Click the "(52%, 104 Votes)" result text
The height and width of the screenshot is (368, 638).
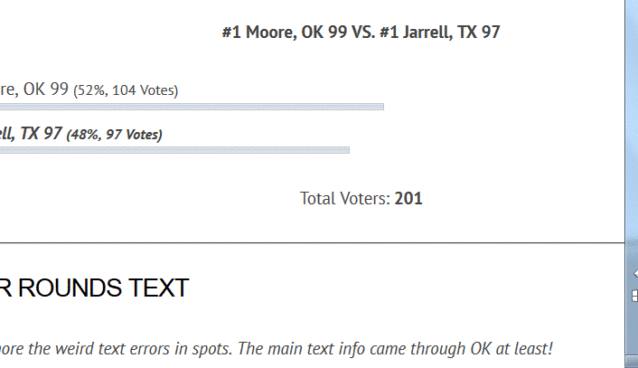[x=126, y=90]
